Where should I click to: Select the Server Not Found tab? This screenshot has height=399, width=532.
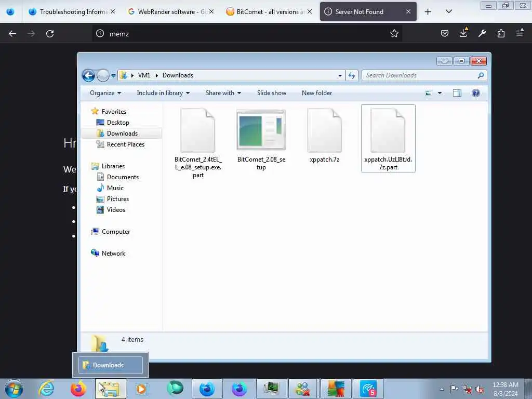[368, 11]
